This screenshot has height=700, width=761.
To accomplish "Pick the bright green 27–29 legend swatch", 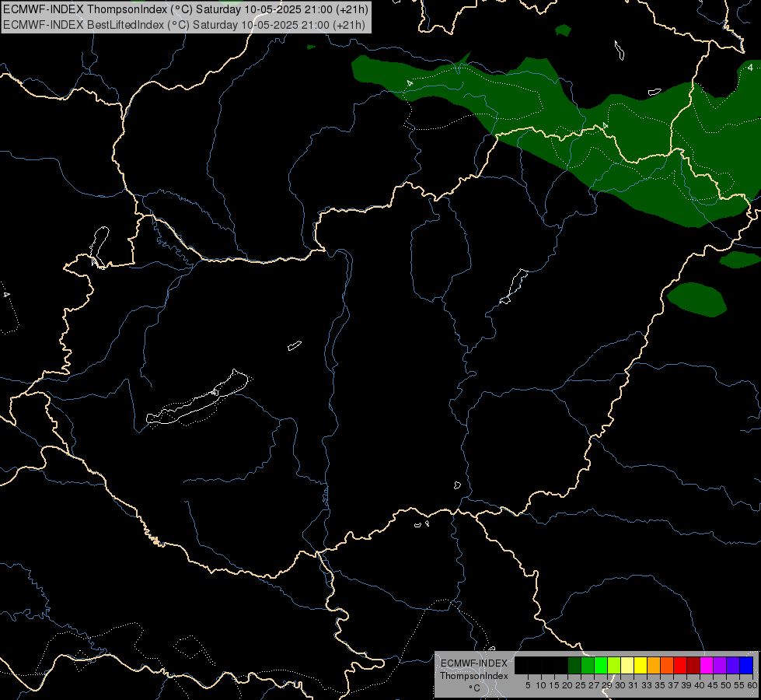I will 601,665.
